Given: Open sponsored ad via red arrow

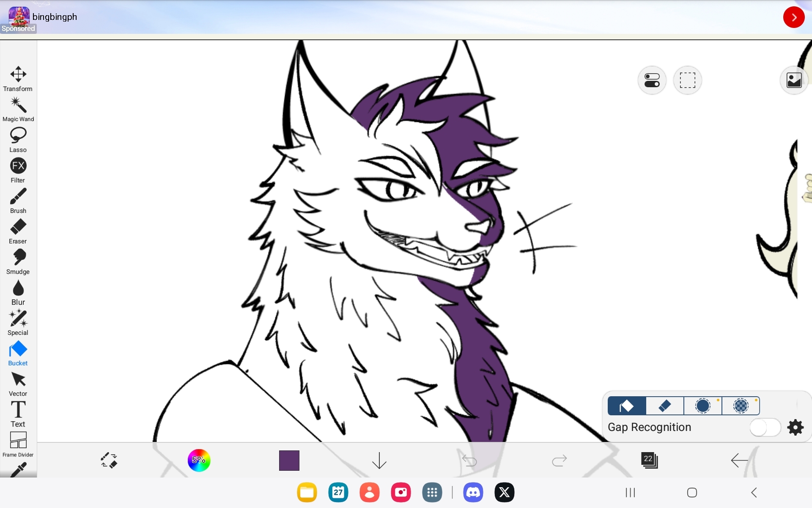Looking at the screenshot, I should [793, 17].
